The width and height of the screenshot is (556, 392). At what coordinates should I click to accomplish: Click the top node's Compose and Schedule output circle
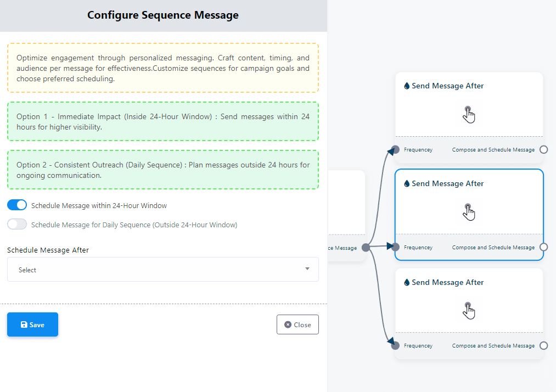tap(543, 149)
